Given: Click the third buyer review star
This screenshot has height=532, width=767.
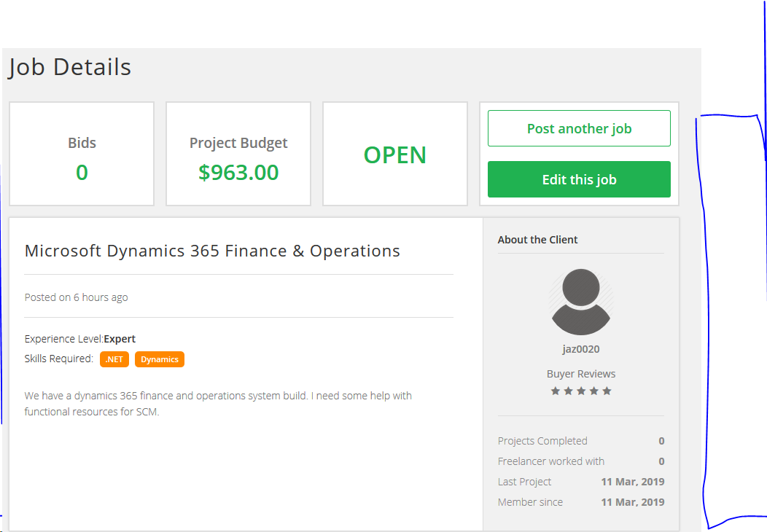Looking at the screenshot, I should pyautogui.click(x=581, y=391).
